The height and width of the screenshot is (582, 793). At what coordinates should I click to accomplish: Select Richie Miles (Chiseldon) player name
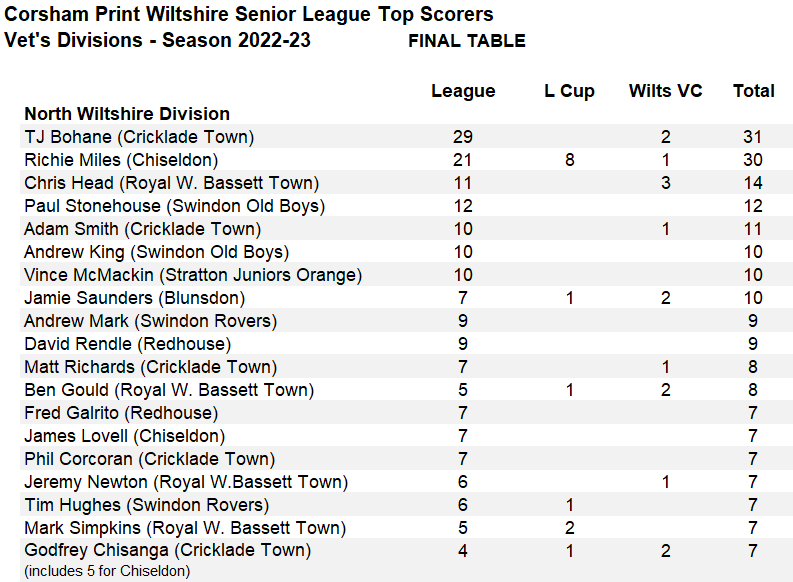(x=121, y=160)
